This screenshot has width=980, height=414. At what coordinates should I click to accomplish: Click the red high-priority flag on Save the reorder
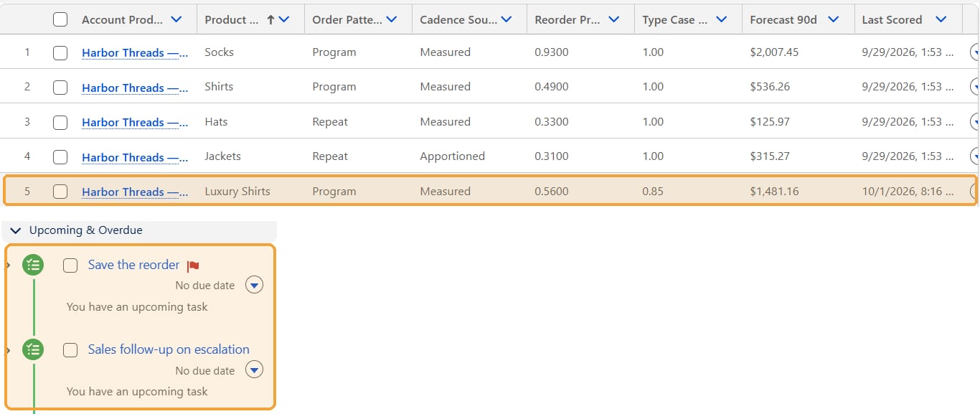[193, 266]
